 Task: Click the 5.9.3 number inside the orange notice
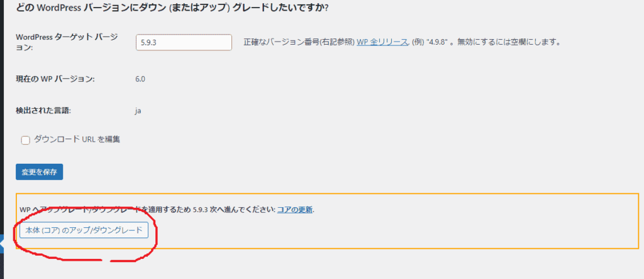(x=201, y=210)
